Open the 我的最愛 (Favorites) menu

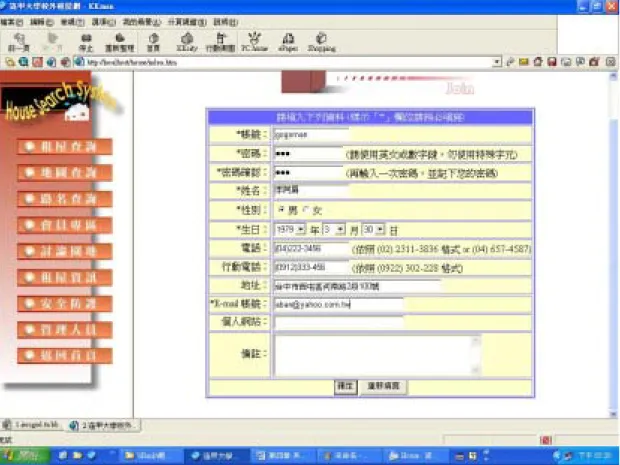click(x=142, y=22)
